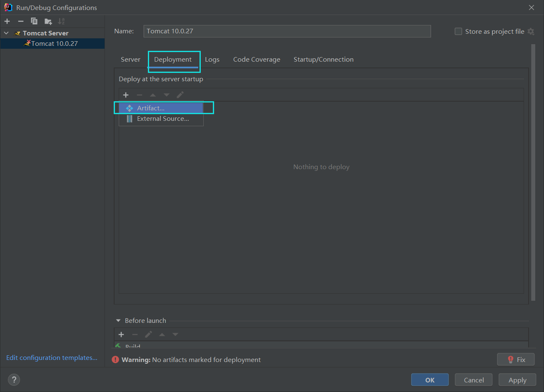
Task: Collapse the Tomcat Server tree node
Action: [x=6, y=33]
